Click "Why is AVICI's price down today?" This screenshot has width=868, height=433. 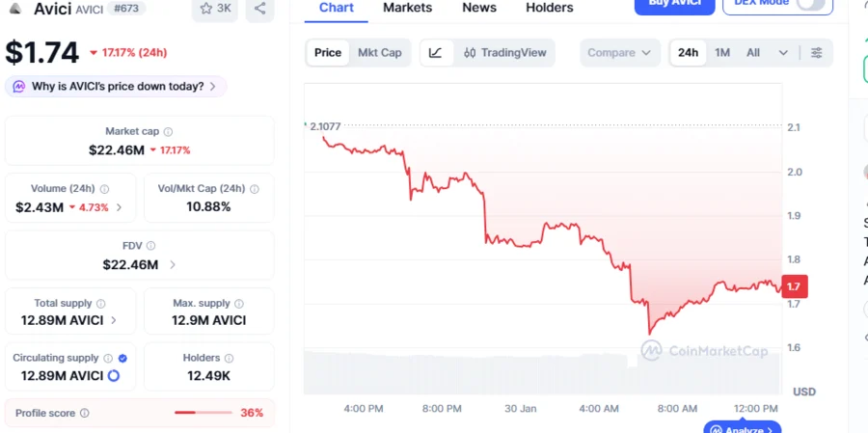tap(117, 86)
